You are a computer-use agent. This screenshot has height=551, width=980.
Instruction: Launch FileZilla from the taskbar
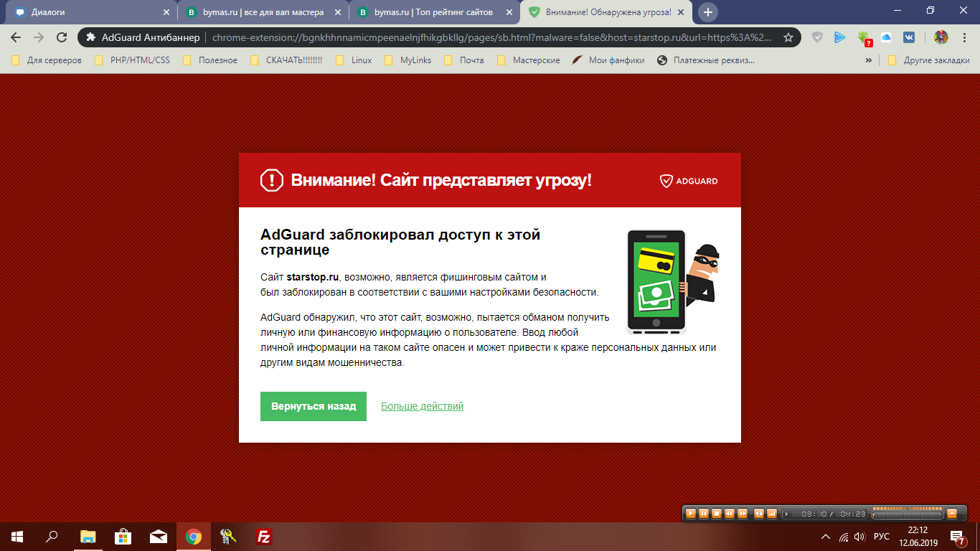pos(263,536)
